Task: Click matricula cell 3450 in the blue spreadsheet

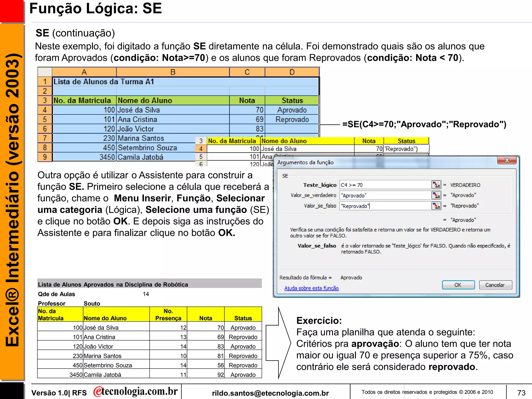Action: pyautogui.click(x=84, y=157)
